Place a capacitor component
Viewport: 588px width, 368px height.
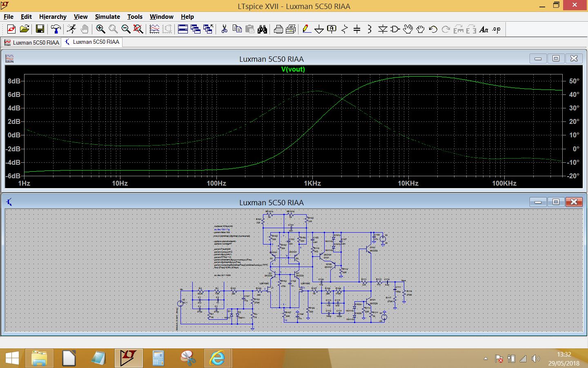point(357,29)
